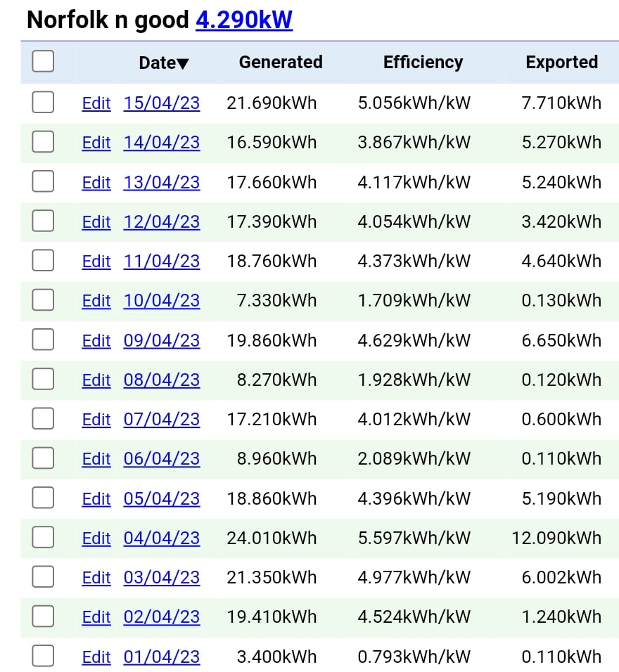Open the 02/04/23 date link
619x672 pixels.
coord(162,616)
